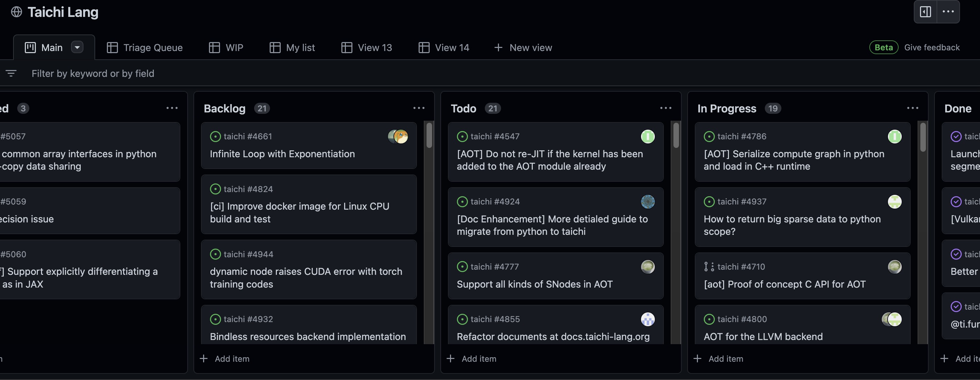Click the avatar on taichi #4924 card
980x380 pixels.
[648, 202]
